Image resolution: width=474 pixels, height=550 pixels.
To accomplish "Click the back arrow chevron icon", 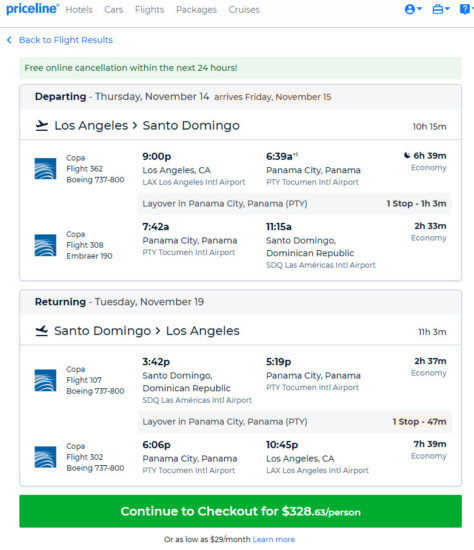I will tap(9, 40).
